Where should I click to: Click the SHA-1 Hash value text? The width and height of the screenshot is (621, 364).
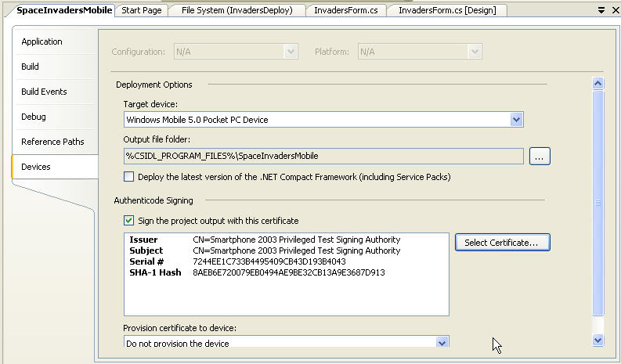tap(289, 272)
